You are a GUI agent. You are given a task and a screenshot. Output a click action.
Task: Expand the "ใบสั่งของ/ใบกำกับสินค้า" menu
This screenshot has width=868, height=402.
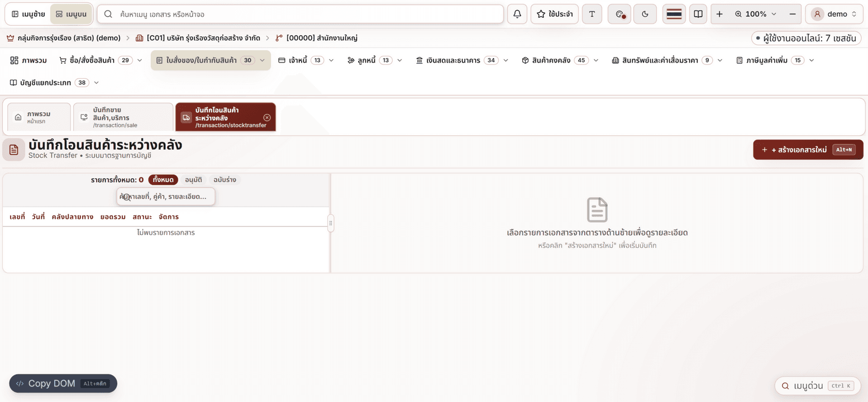(211, 60)
